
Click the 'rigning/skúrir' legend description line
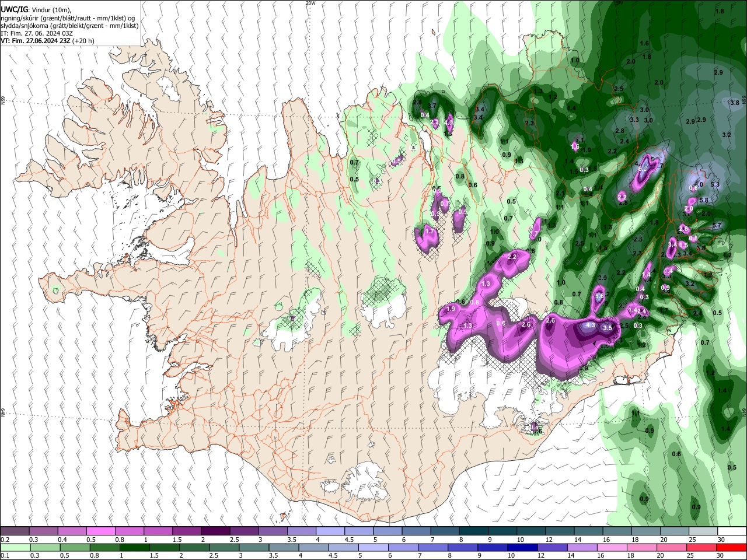tap(69, 18)
